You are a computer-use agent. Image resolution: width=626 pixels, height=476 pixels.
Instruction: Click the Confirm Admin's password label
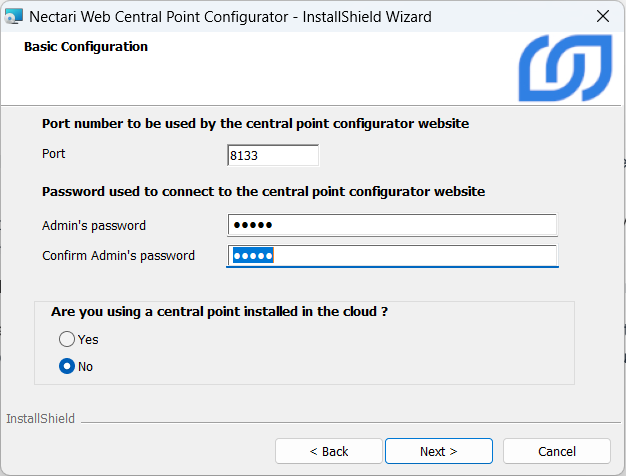click(118, 256)
